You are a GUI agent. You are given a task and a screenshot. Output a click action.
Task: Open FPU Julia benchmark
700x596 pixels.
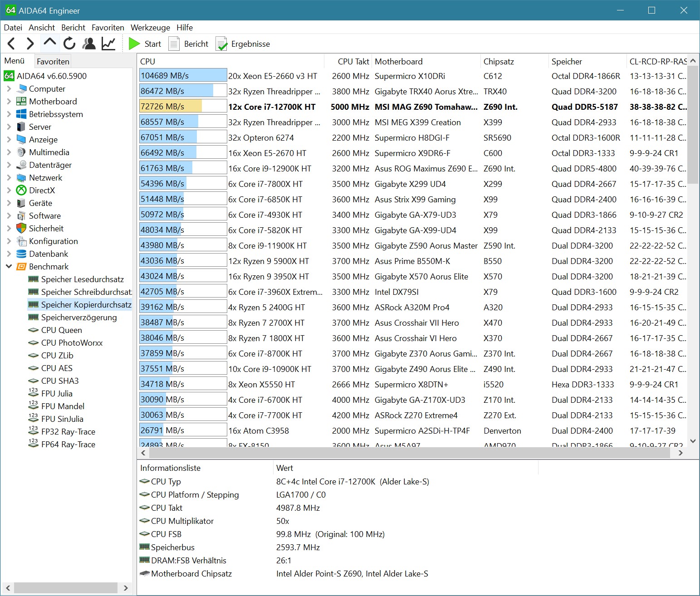click(x=50, y=394)
